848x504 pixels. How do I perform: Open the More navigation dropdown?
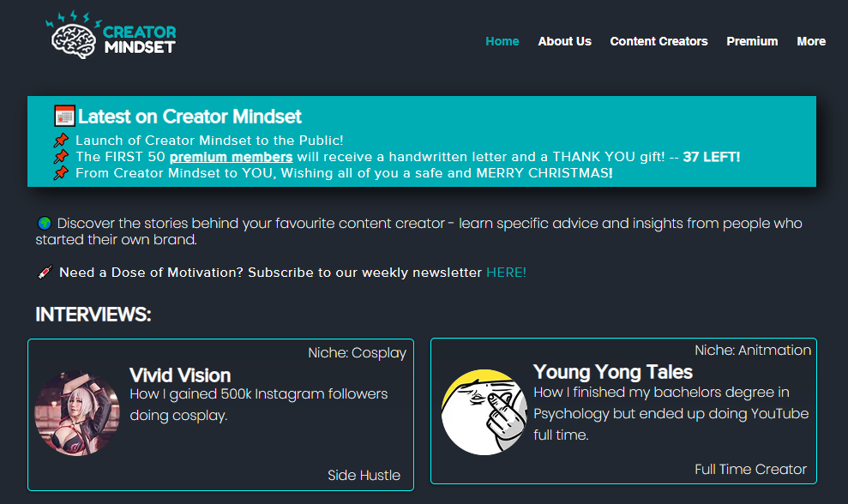[810, 40]
